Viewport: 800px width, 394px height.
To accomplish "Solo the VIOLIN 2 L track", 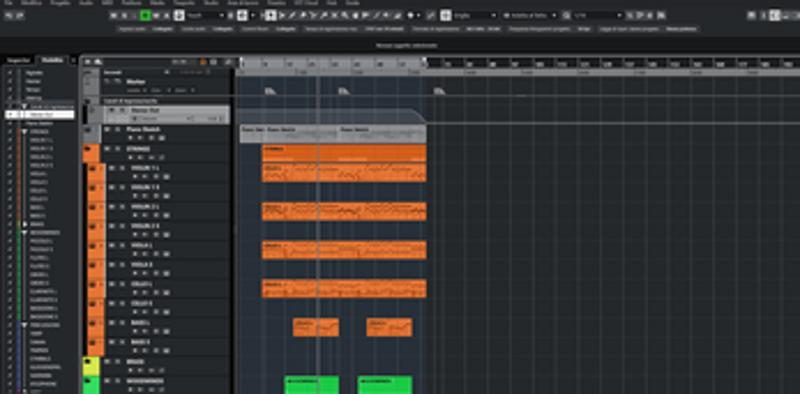I will [x=121, y=207].
